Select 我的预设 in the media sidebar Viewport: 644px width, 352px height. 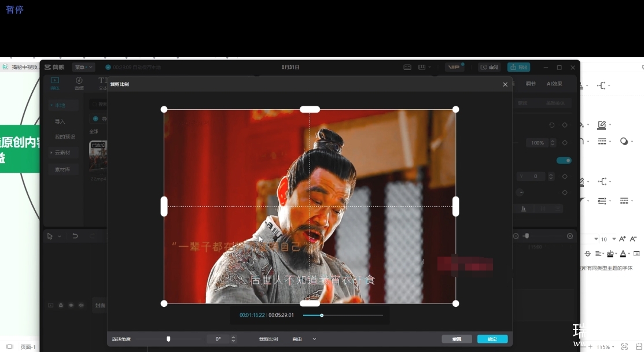[65, 136]
